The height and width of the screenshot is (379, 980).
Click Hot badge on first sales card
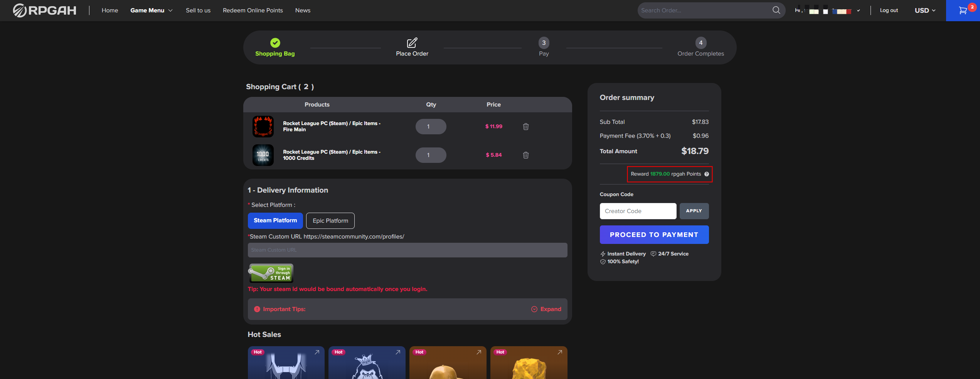(258, 352)
